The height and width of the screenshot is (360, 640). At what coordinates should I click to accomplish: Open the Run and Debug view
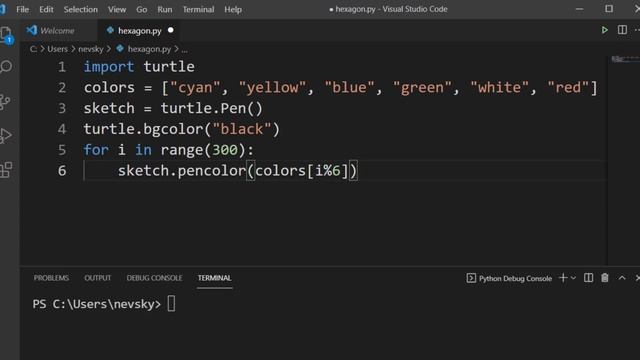(x=6, y=136)
